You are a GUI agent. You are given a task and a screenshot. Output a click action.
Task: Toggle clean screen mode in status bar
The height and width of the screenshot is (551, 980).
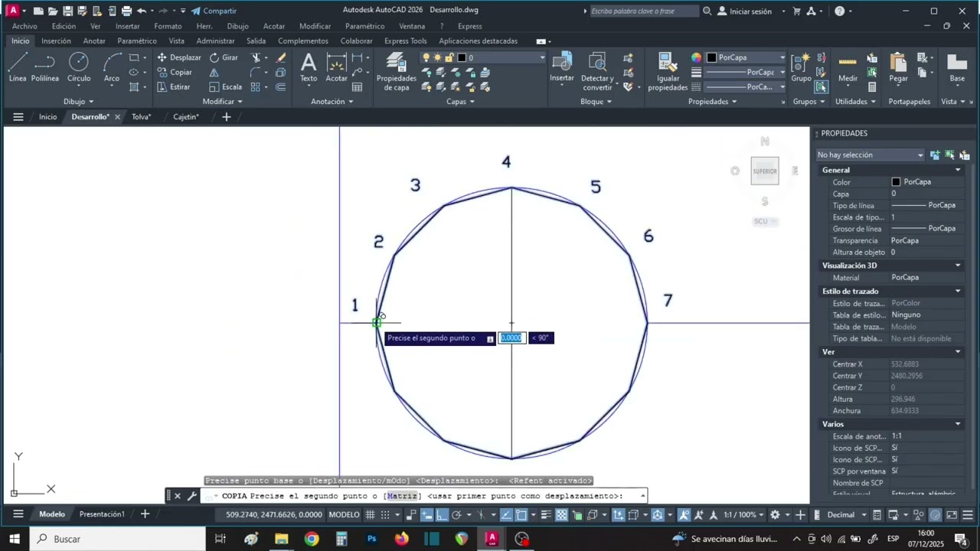coord(950,515)
